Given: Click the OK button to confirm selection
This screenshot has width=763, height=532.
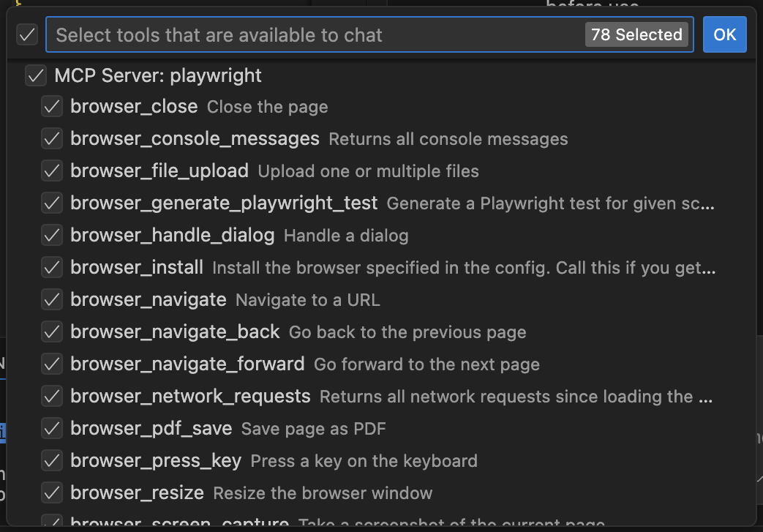Looking at the screenshot, I should click(724, 34).
